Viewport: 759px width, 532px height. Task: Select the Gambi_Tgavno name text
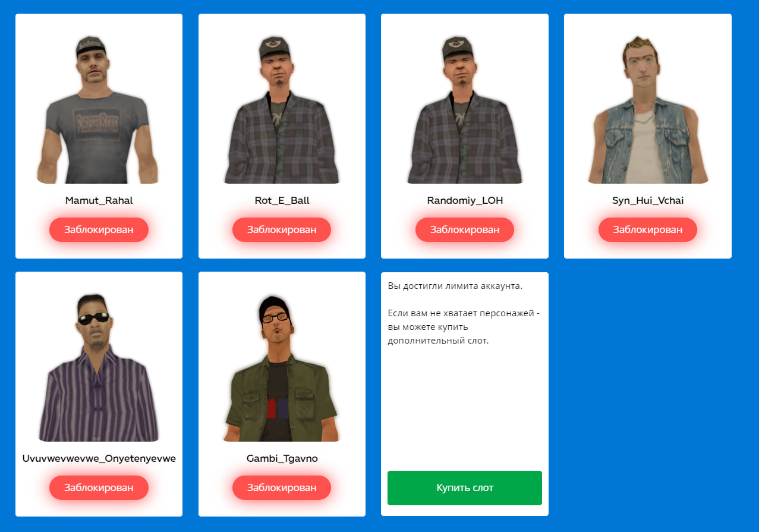[282, 458]
